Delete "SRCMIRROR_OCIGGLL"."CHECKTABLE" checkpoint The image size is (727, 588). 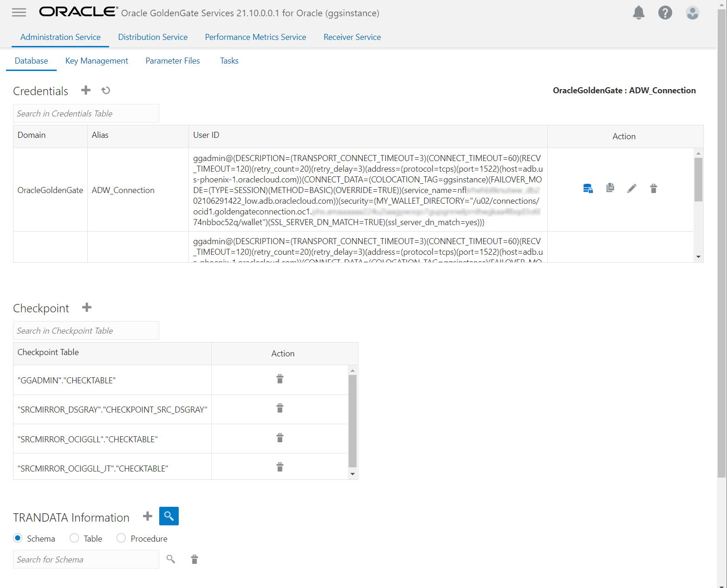pos(280,438)
